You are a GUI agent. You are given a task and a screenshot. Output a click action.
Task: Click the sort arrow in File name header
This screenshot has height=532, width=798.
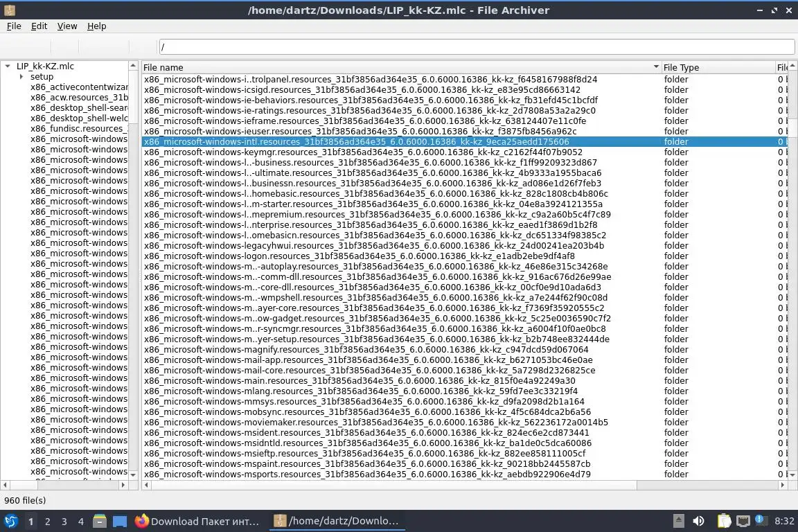[655, 66]
